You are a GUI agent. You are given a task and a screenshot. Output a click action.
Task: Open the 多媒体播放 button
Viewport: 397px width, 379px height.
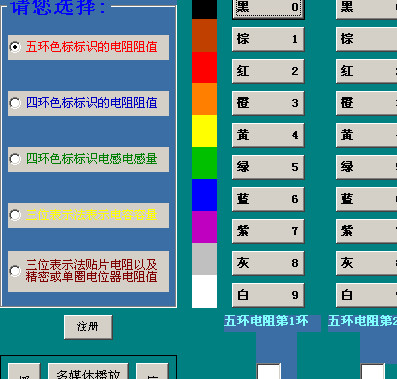88,373
